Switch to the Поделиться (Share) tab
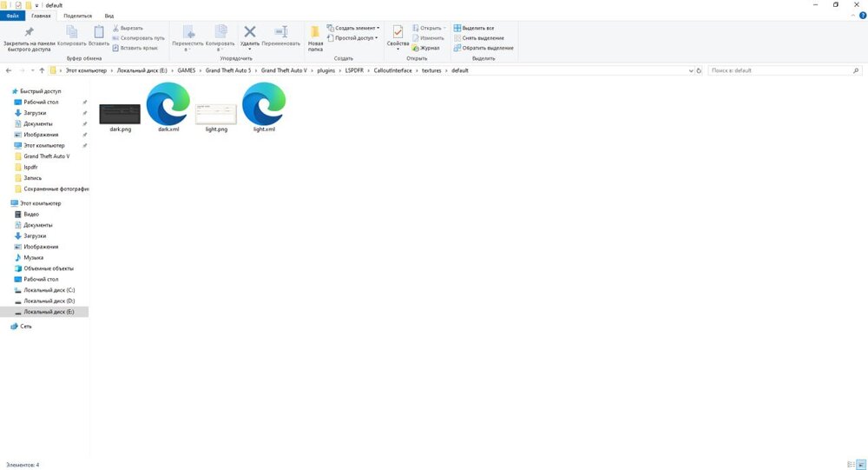The height and width of the screenshot is (470, 868). click(x=77, y=16)
